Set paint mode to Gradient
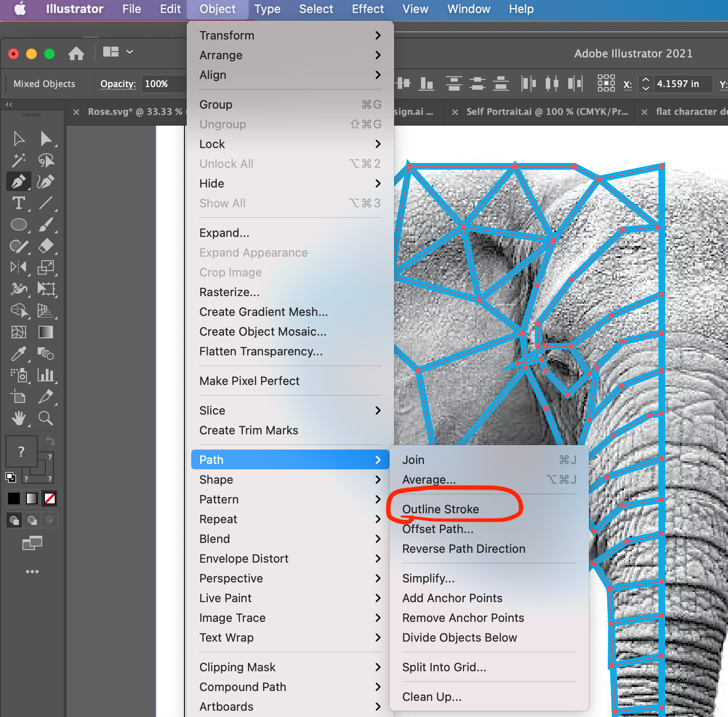Viewport: 728px width, 717px height. 32,498
